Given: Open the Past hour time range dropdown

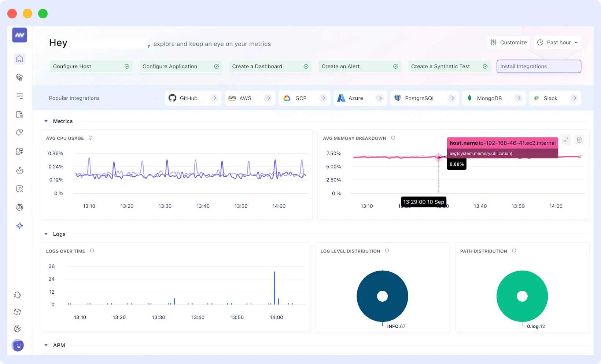Looking at the screenshot, I should click(x=557, y=42).
